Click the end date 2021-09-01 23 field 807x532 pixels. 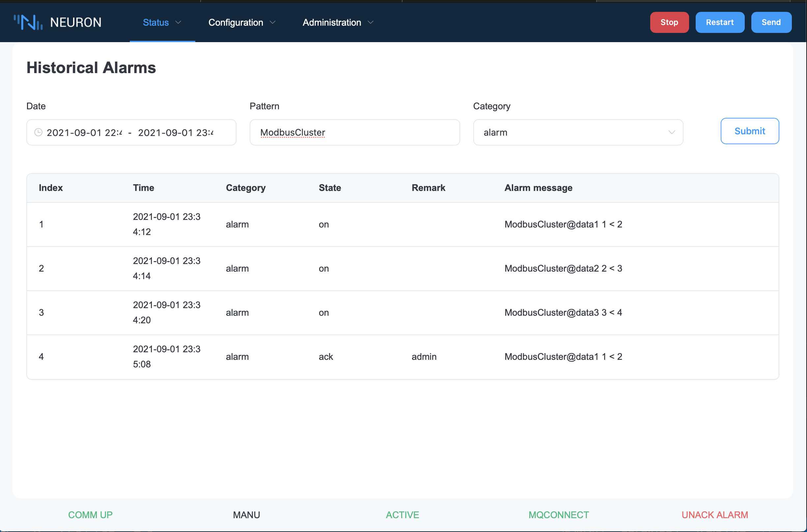(x=176, y=133)
